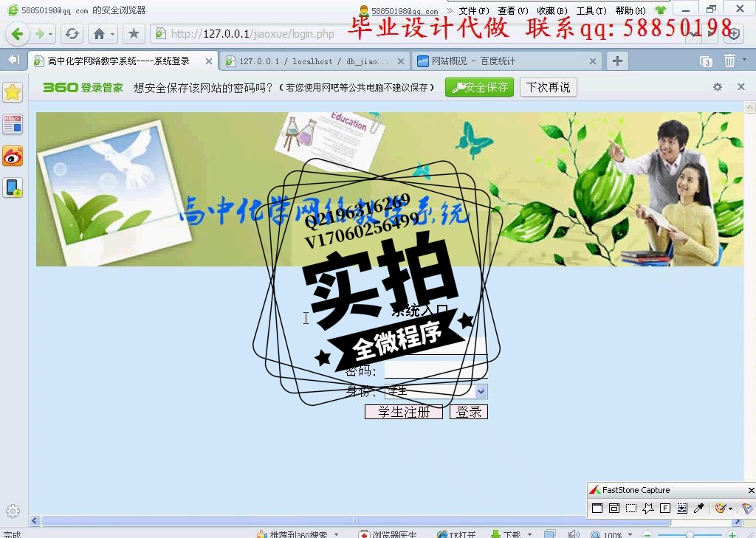Zoom in with the plus button

(x=733, y=534)
